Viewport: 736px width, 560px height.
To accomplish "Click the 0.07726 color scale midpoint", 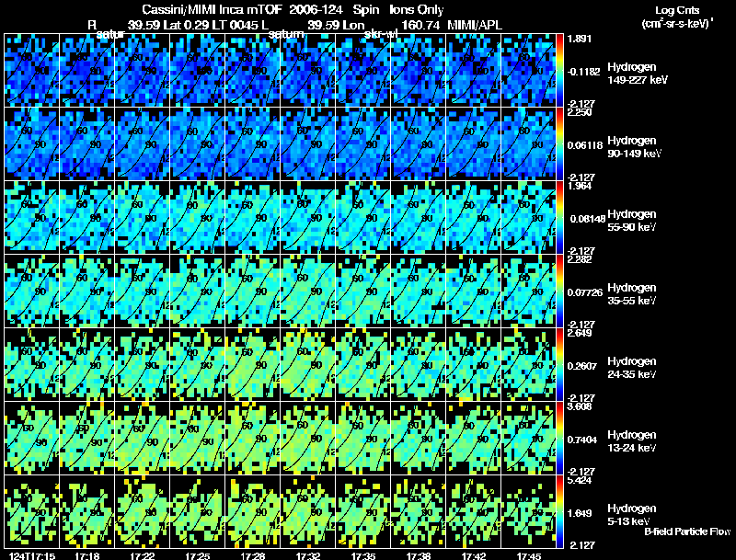I will click(x=585, y=292).
